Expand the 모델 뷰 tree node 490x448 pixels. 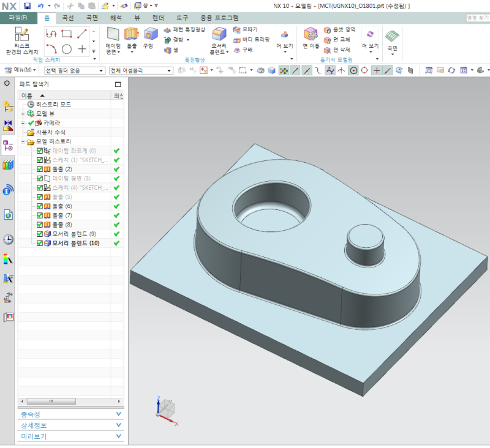click(23, 114)
